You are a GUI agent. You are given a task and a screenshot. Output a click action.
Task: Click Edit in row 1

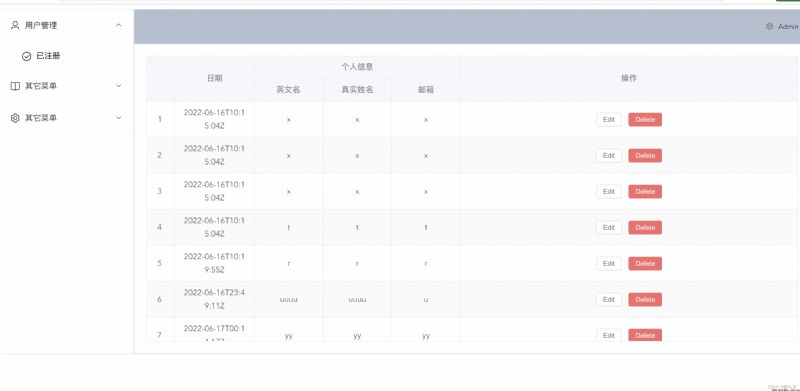tap(609, 119)
